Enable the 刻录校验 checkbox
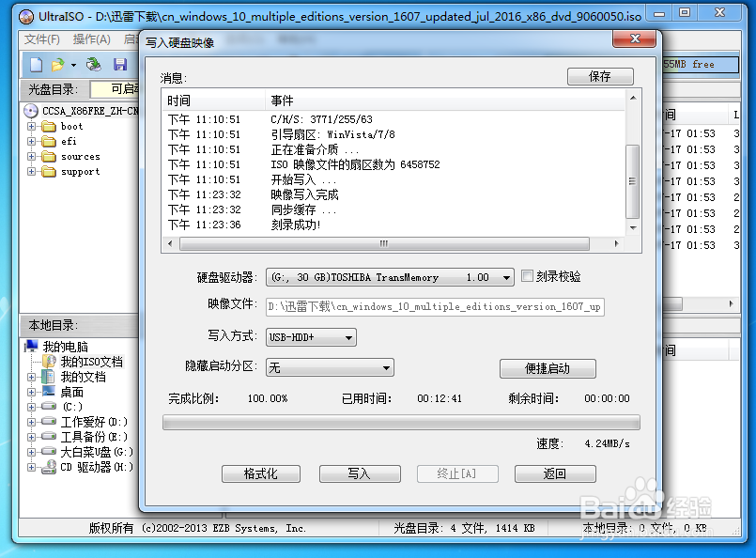Screen dimensions: 756x558 [x=528, y=276]
